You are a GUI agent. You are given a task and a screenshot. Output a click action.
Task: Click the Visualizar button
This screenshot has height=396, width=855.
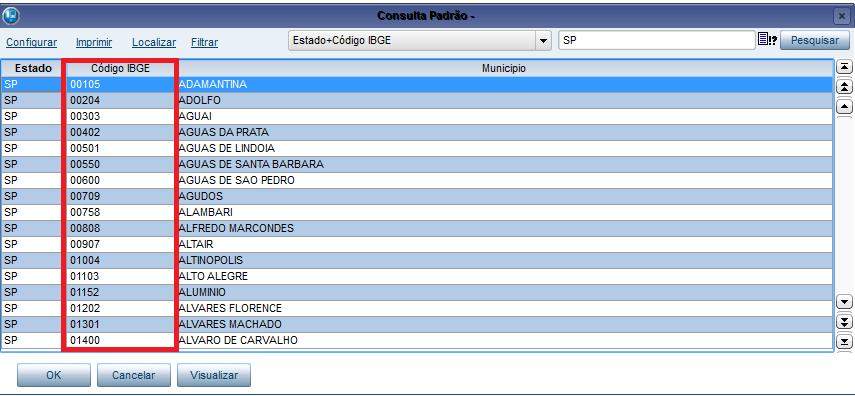click(x=214, y=375)
